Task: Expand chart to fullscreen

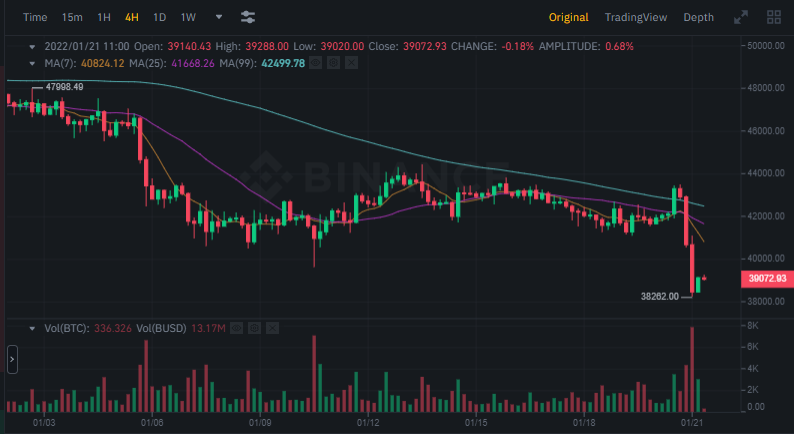Action: click(x=741, y=17)
